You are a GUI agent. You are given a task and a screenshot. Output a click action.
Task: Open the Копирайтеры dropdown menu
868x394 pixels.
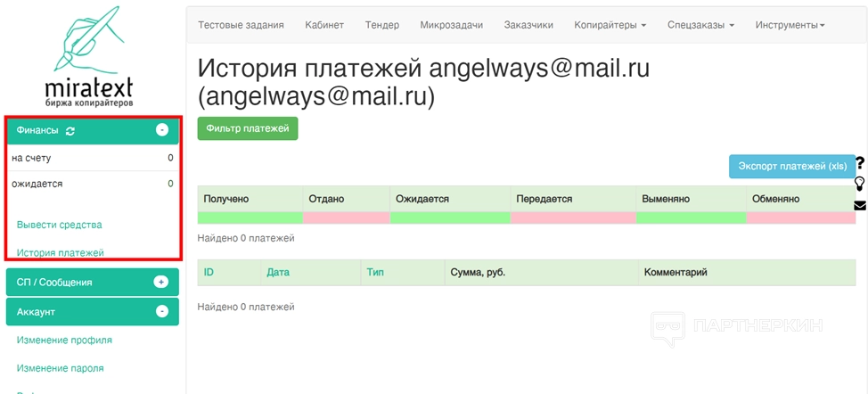click(610, 25)
